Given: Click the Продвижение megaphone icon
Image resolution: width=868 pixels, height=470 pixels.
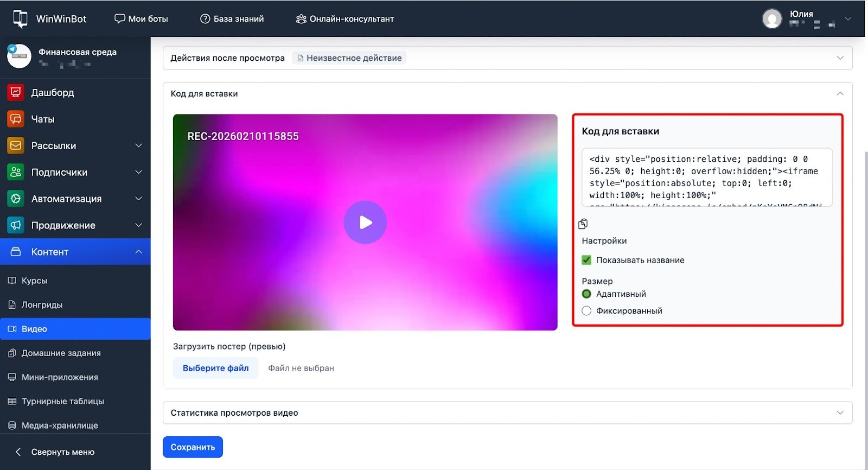Looking at the screenshot, I should [16, 225].
